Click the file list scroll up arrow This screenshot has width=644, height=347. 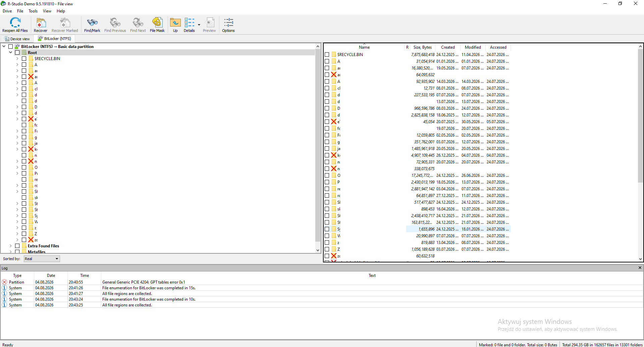tap(640, 46)
